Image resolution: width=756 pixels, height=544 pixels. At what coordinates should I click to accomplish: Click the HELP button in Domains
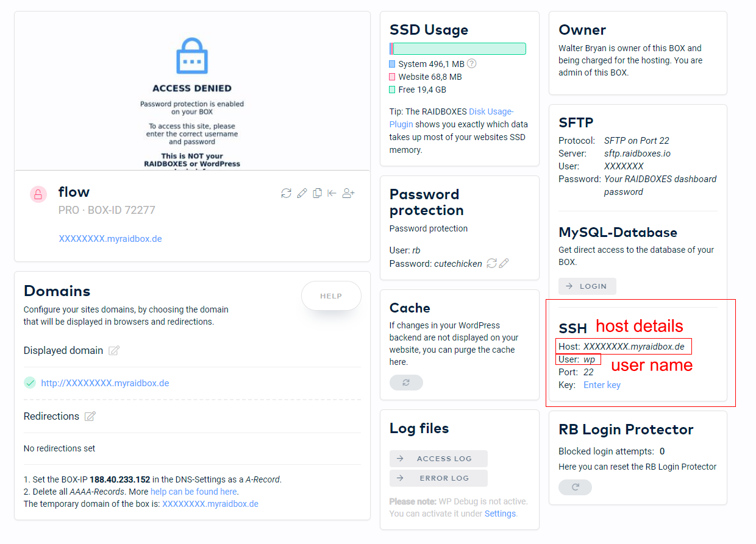tap(331, 296)
